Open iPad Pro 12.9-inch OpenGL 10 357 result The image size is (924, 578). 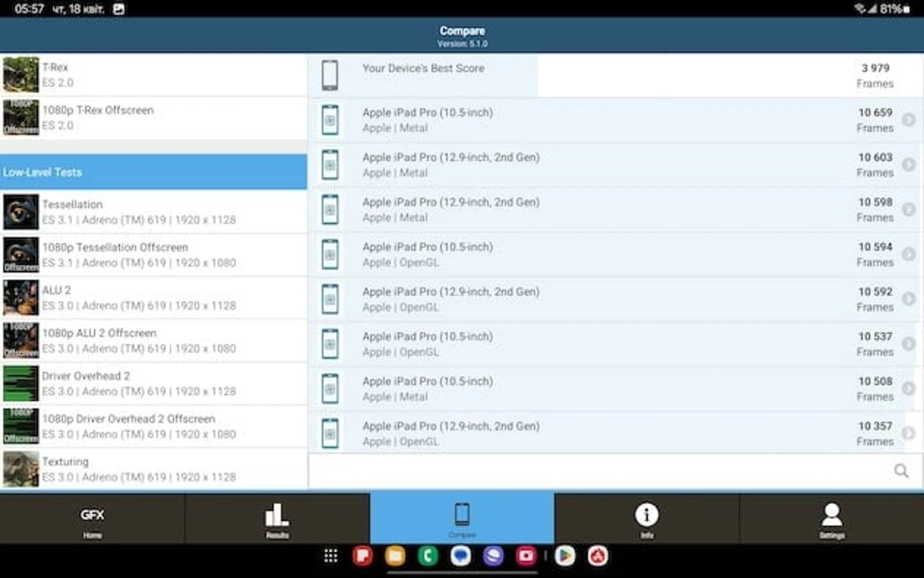[x=615, y=433]
